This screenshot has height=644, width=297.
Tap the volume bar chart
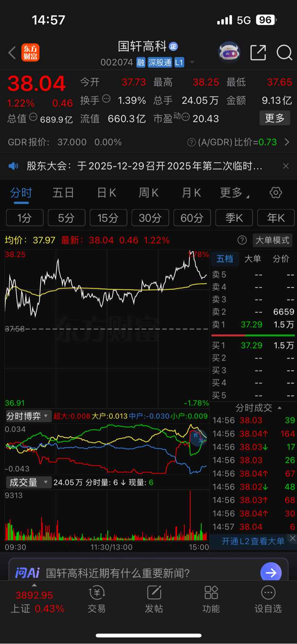tap(107, 515)
